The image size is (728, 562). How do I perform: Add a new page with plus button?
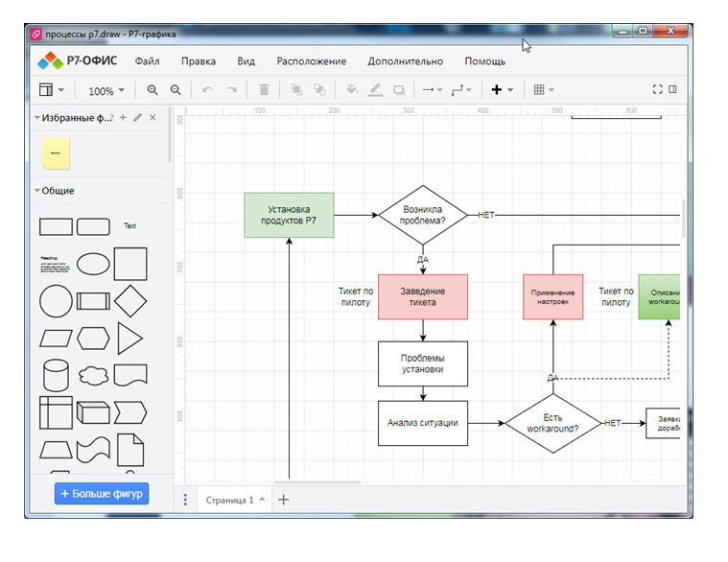pyautogui.click(x=283, y=500)
